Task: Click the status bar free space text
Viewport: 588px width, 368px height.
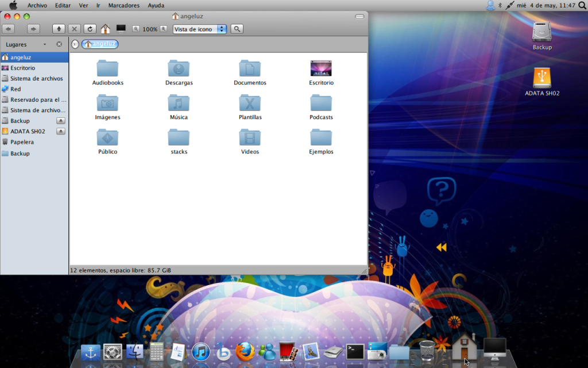Action: (x=121, y=270)
